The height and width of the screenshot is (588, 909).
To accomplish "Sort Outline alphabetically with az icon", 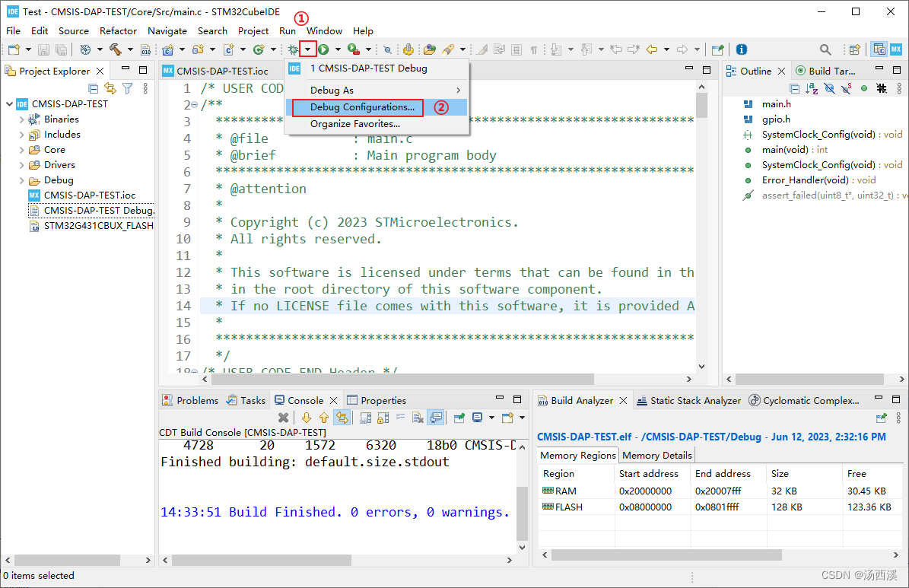I will [x=812, y=88].
